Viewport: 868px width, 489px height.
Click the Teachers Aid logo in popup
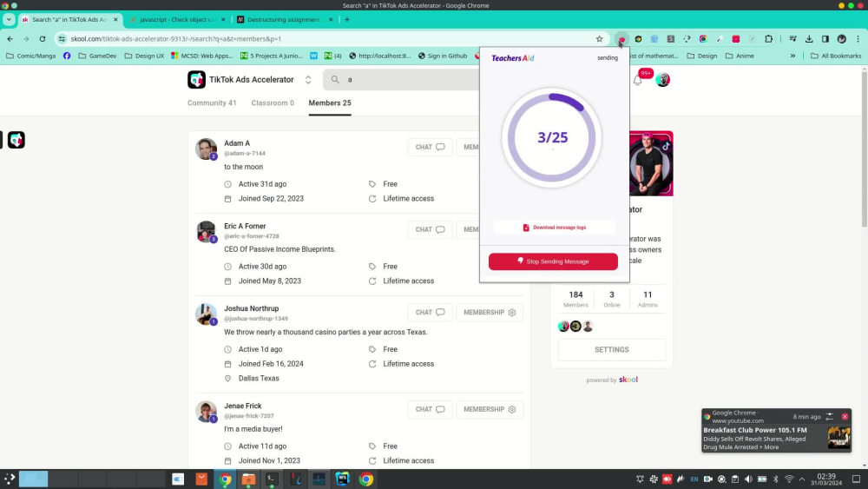tap(513, 58)
